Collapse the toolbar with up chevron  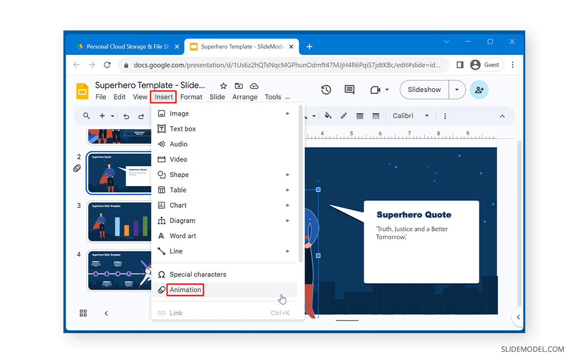(x=502, y=116)
